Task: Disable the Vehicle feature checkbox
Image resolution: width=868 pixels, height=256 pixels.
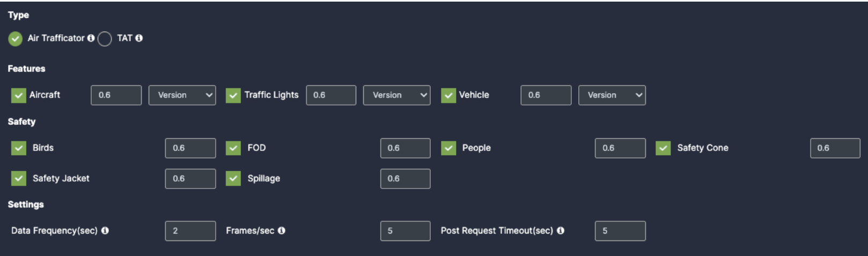Action: pyautogui.click(x=448, y=95)
